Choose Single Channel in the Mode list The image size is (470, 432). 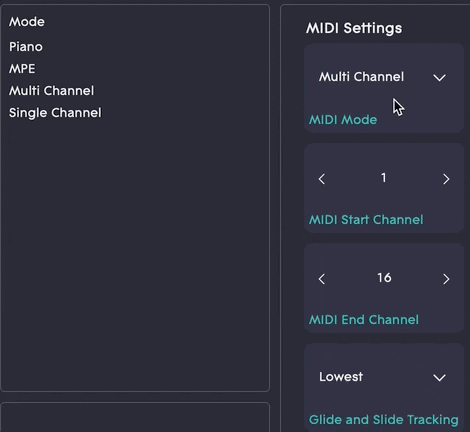click(x=55, y=113)
